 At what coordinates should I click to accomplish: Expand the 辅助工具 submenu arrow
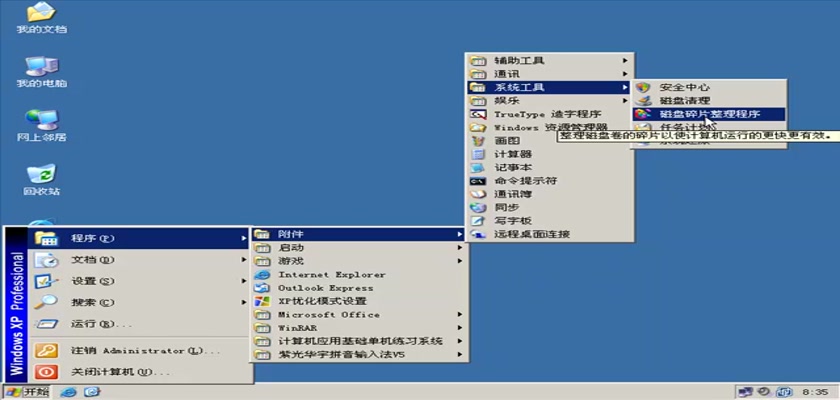point(625,61)
